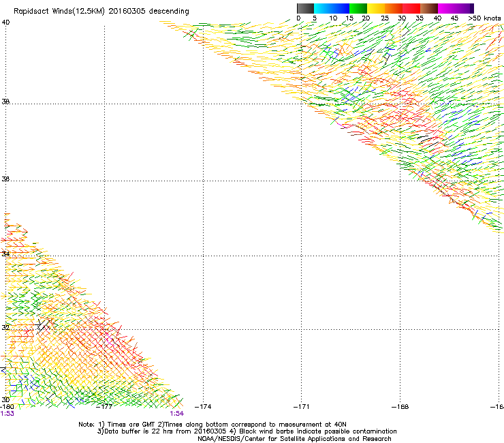The height and width of the screenshot is (443, 504).
Task: Select the '-180' longitude axis label
Action: (x=7, y=407)
